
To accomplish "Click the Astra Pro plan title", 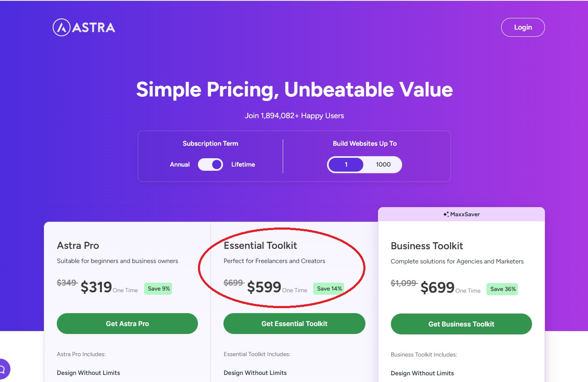I will pyautogui.click(x=78, y=245).
